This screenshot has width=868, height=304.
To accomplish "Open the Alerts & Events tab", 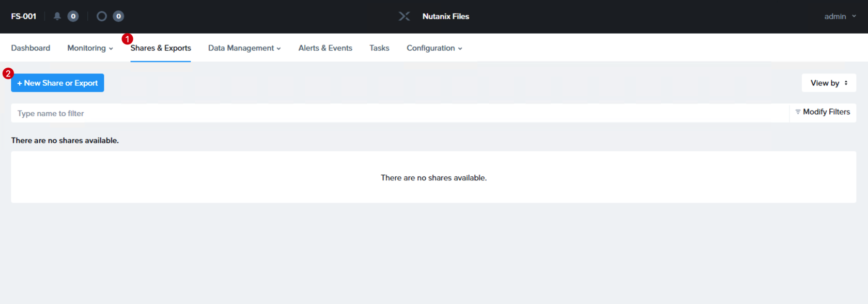I will click(x=325, y=48).
